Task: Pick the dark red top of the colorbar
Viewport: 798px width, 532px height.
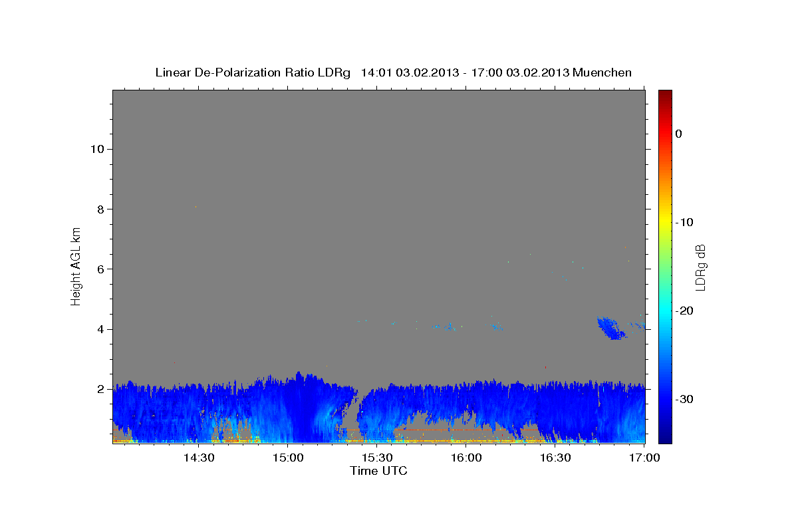Action: pyautogui.click(x=665, y=94)
